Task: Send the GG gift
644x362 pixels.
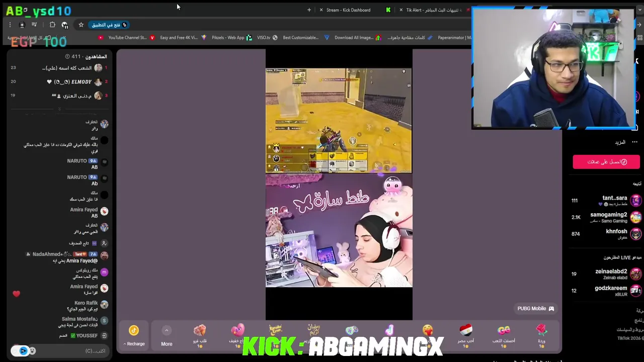Action: point(504,335)
